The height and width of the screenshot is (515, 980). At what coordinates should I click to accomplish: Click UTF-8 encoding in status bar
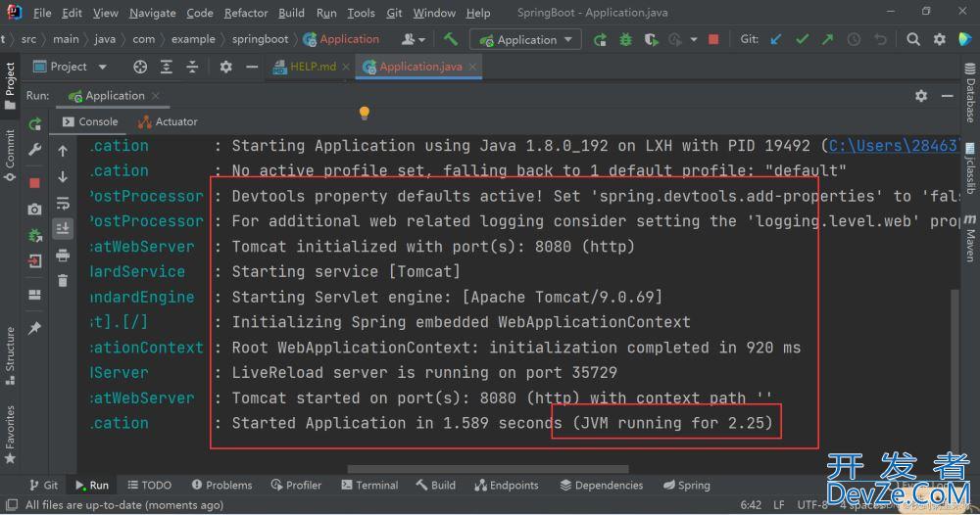(x=812, y=504)
